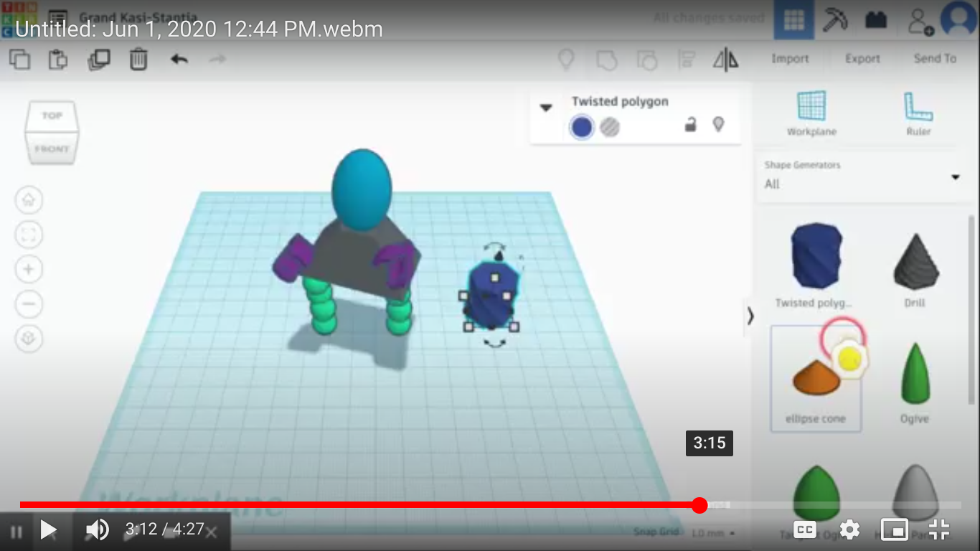Viewport: 980px width, 551px height.
Task: Click the TOP face of the view cube
Action: click(52, 116)
